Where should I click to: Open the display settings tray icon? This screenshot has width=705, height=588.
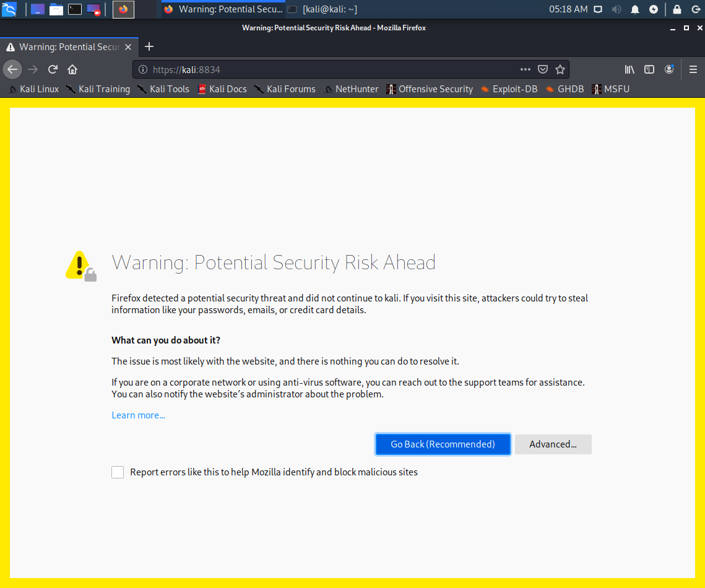598,9
